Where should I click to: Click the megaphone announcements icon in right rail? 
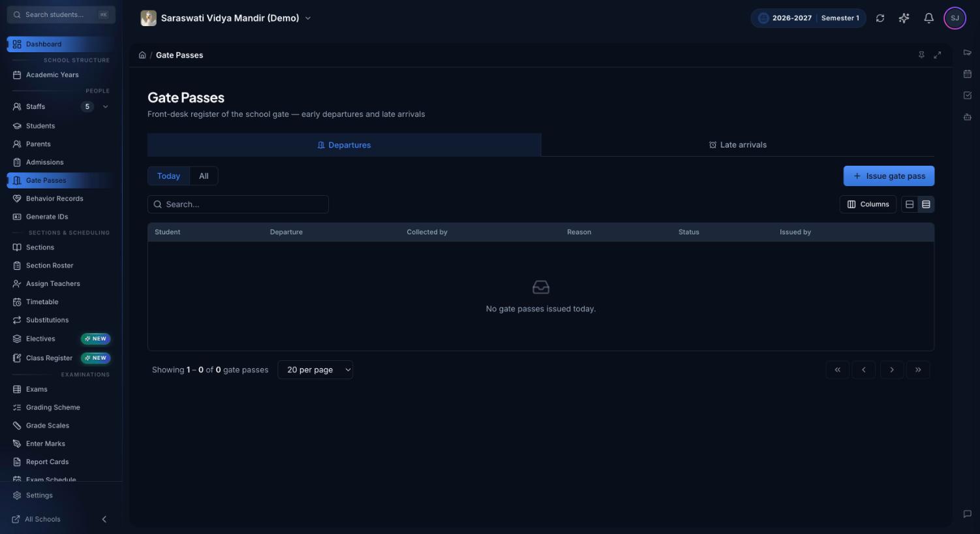click(x=968, y=53)
